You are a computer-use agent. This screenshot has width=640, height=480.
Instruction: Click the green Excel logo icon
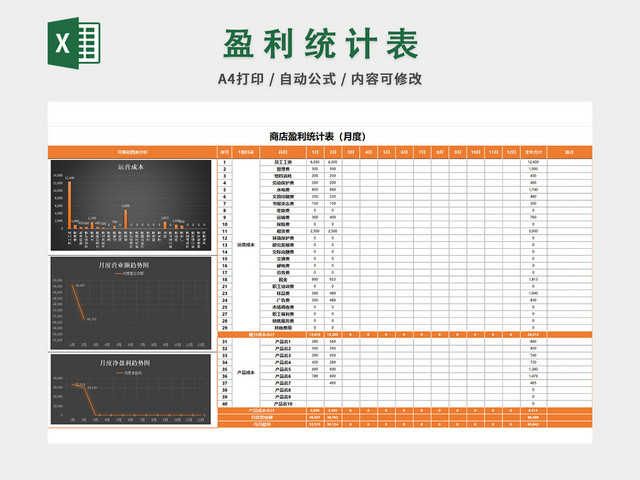[74, 43]
